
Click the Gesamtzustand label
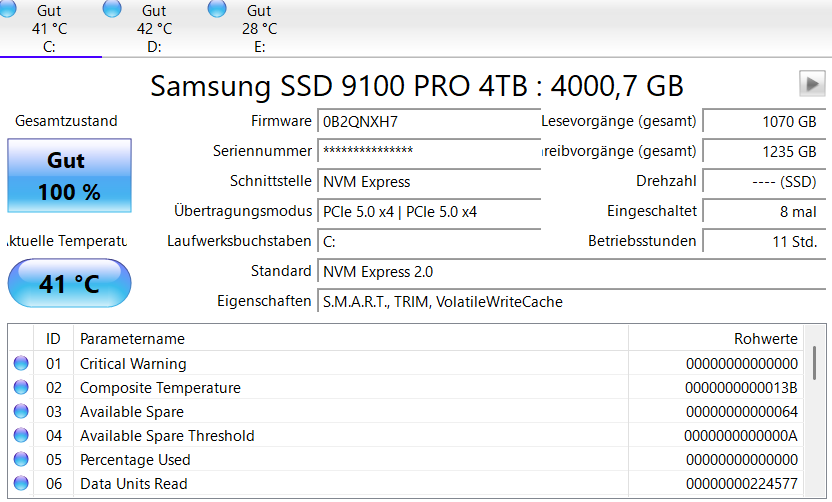point(66,121)
